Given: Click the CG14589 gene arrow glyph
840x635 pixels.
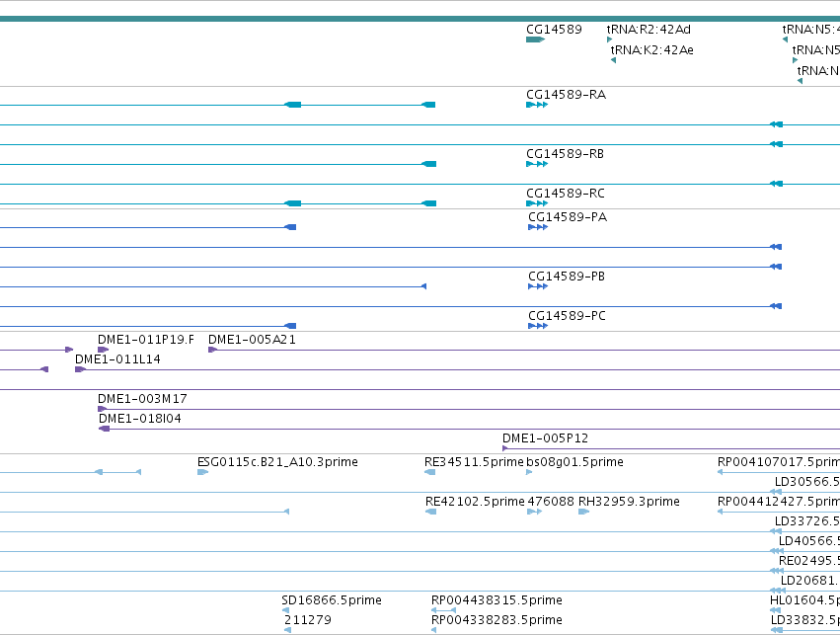Looking at the screenshot, I should 535,40.
